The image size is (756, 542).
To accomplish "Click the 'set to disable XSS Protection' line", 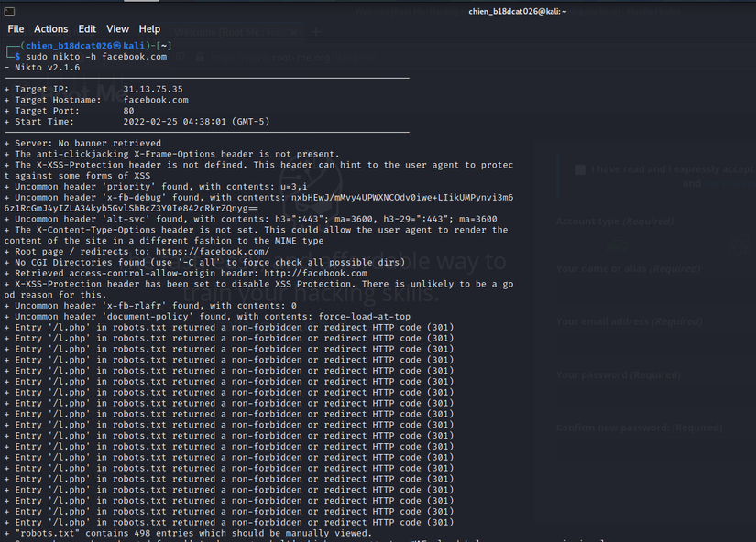I will [x=258, y=289].
